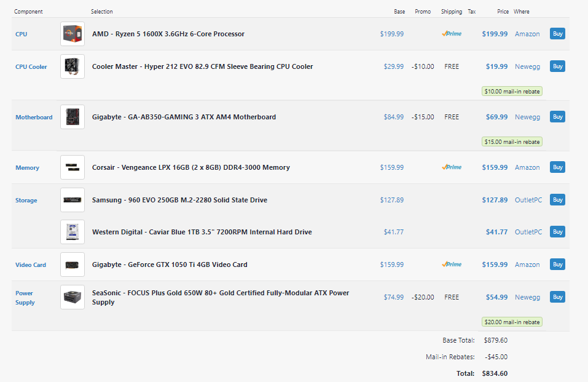Open the Western Digital hard drive thumbnail
Image resolution: width=588 pixels, height=382 pixels.
point(73,232)
